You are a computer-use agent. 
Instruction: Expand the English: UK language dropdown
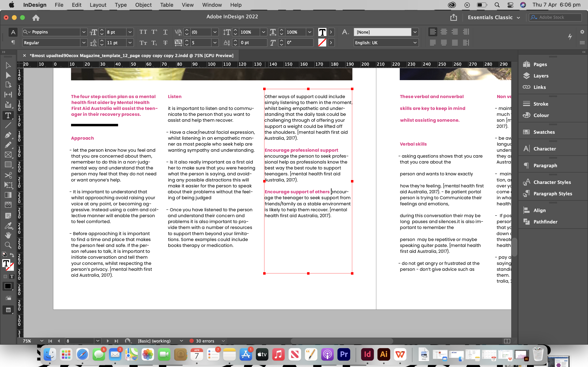[x=415, y=43]
